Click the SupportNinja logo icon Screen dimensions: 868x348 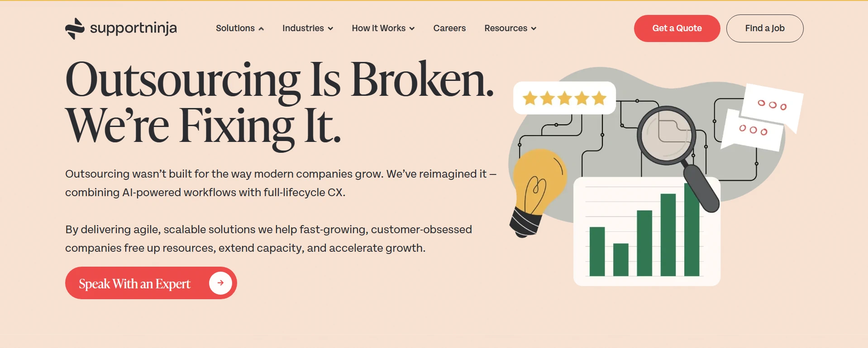pos(75,28)
